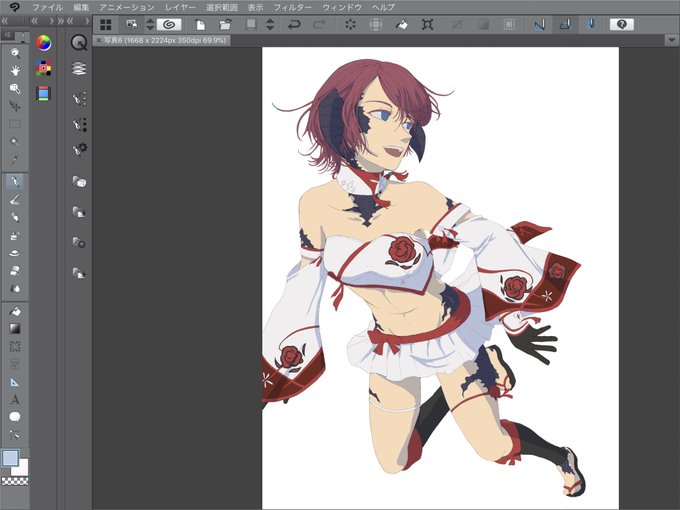Open the Quick Access palette

point(79,42)
